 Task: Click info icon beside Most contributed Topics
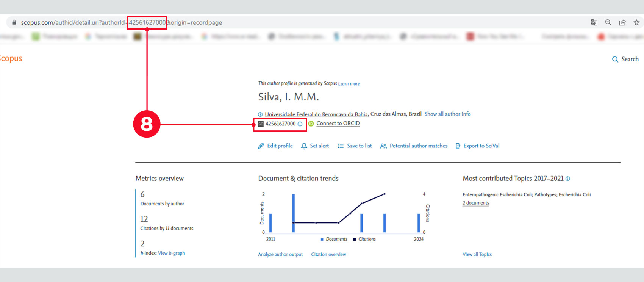pos(568,179)
